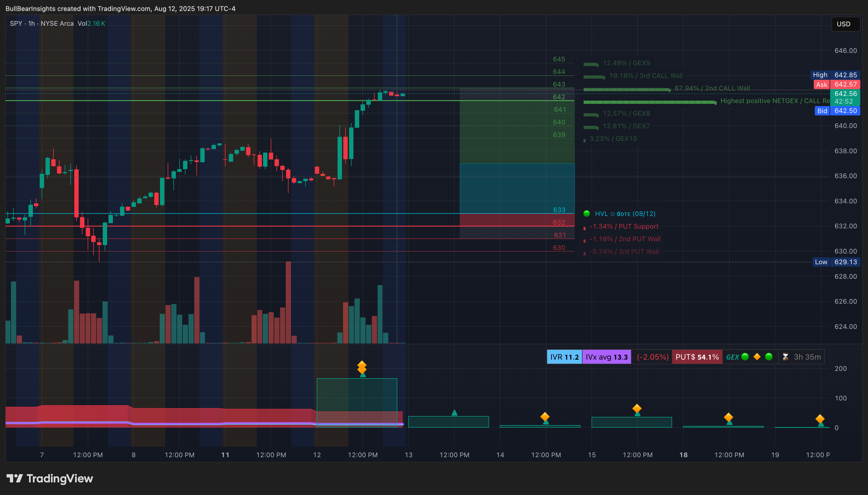The height and width of the screenshot is (495, 868).
Task: Click the first green dot after GEX
Action: point(745,357)
